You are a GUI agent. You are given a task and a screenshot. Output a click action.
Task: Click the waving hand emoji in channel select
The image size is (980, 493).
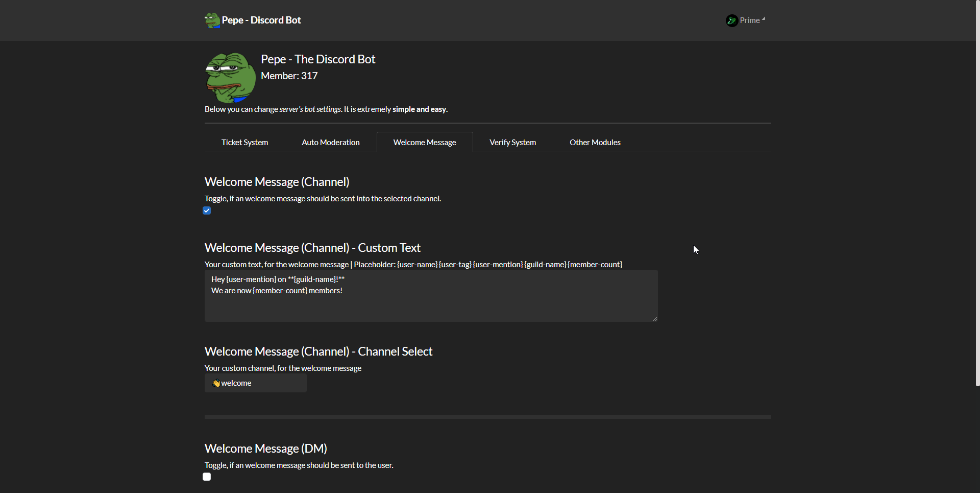tap(216, 383)
